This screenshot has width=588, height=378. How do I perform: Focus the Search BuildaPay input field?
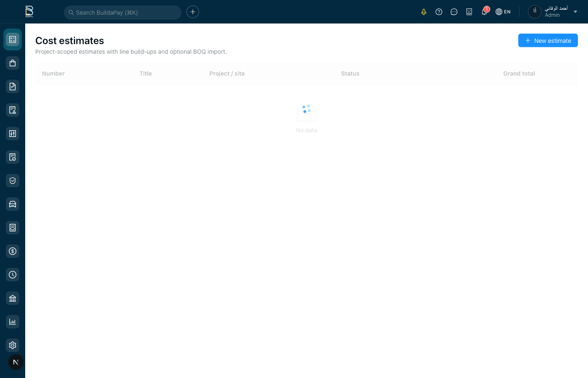click(123, 13)
